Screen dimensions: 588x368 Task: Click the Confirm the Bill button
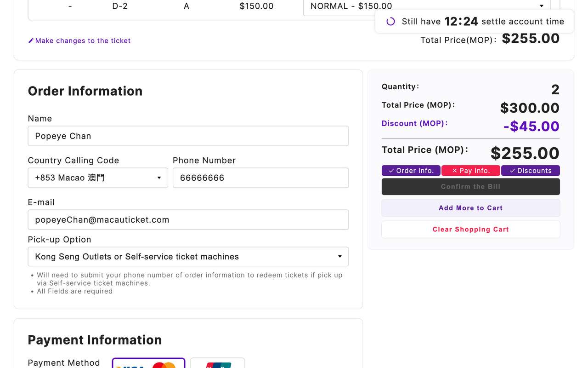(471, 186)
